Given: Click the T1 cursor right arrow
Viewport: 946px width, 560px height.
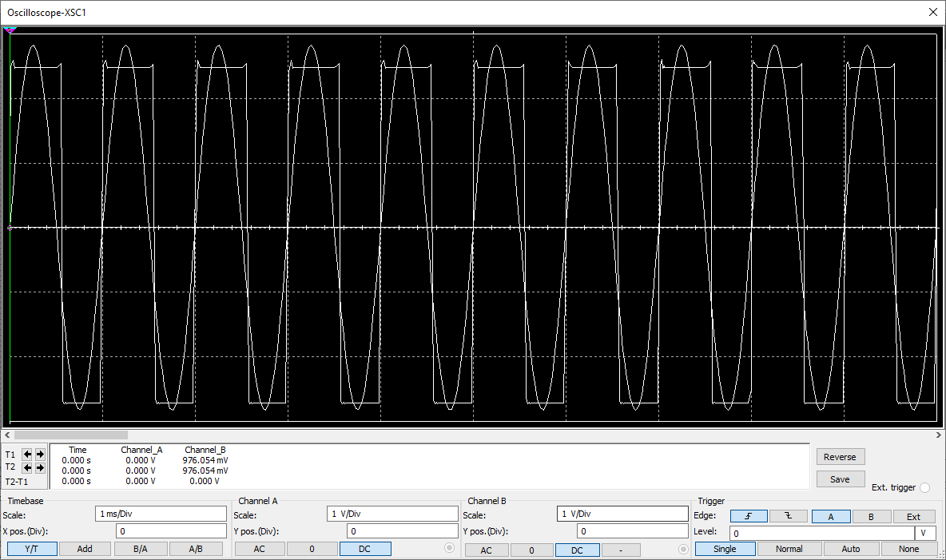Looking at the screenshot, I should (40, 454).
